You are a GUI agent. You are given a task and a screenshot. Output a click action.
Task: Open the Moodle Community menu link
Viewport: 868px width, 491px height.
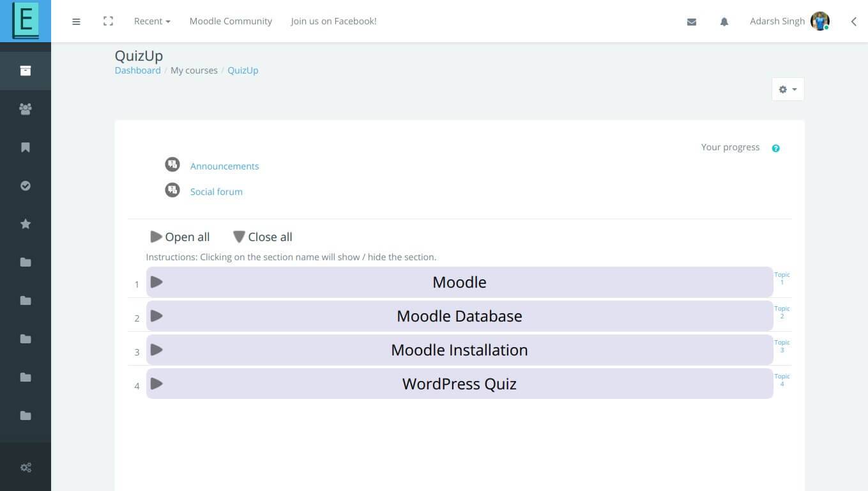point(231,21)
